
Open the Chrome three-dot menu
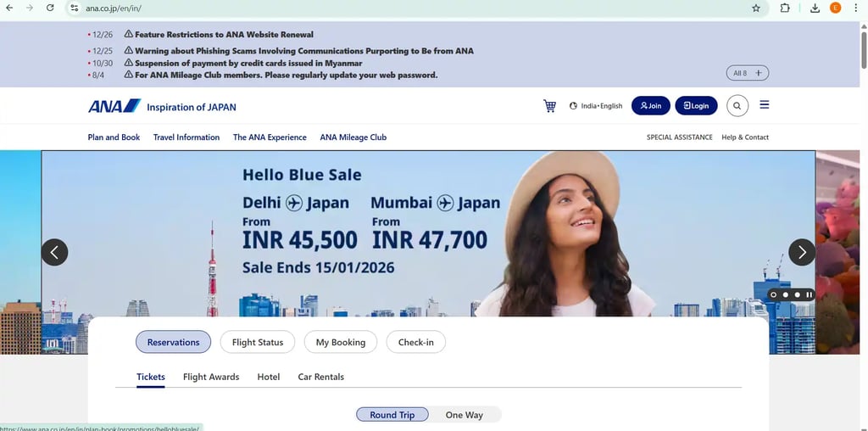[x=856, y=8]
